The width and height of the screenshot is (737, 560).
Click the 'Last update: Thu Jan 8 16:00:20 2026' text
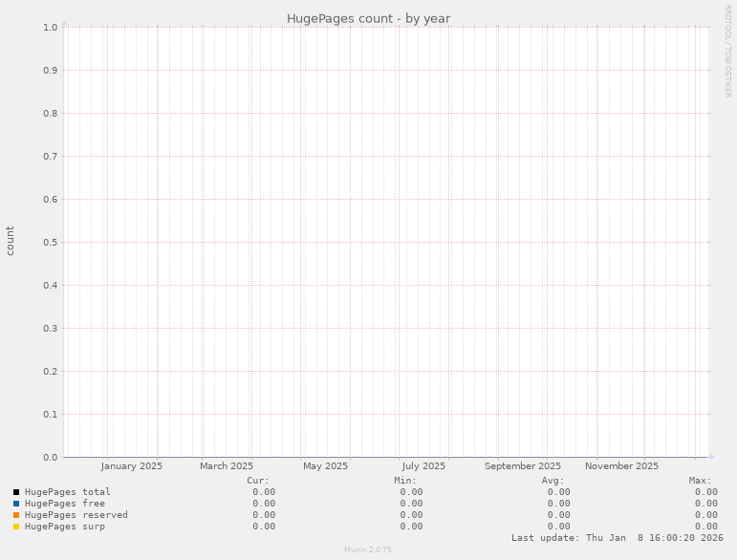pos(618,538)
